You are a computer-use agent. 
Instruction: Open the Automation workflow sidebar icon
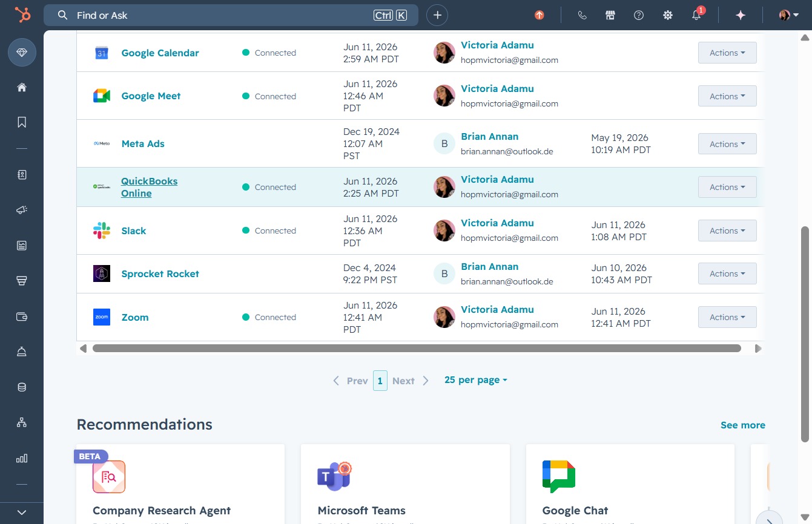(22, 422)
